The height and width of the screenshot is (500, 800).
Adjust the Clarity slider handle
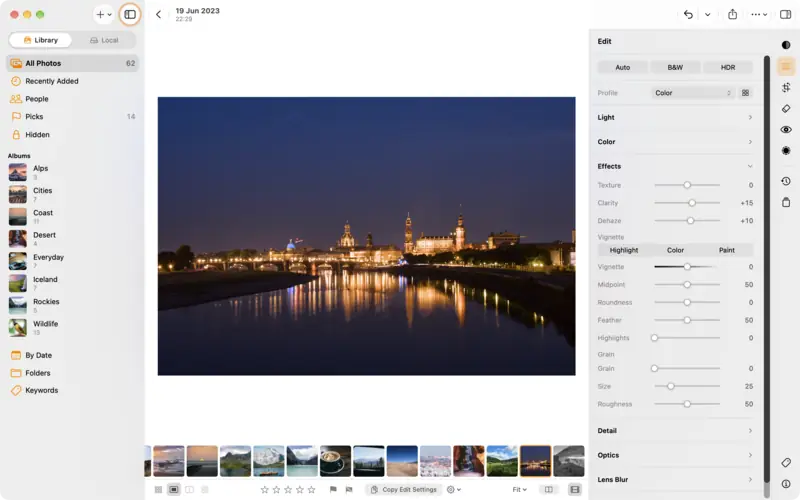click(x=692, y=203)
